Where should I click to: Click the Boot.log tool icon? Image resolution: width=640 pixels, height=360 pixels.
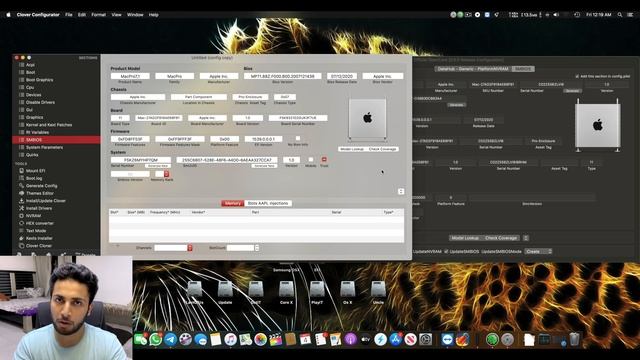21,178
